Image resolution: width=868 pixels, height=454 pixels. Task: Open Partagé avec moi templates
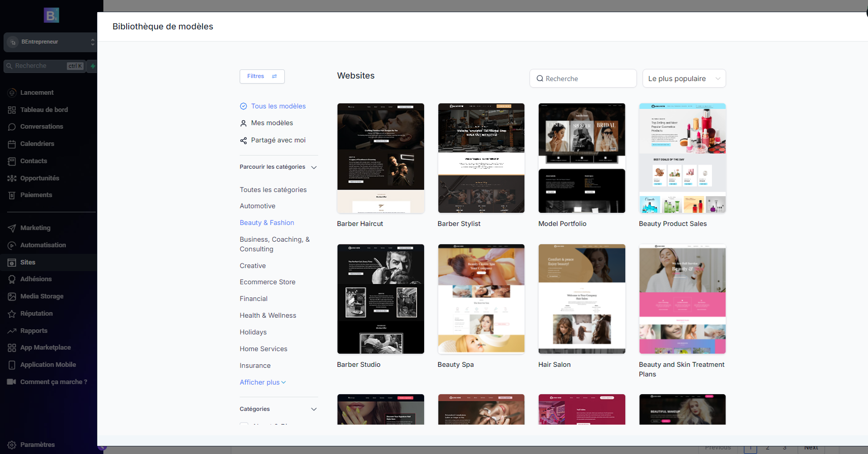278,140
